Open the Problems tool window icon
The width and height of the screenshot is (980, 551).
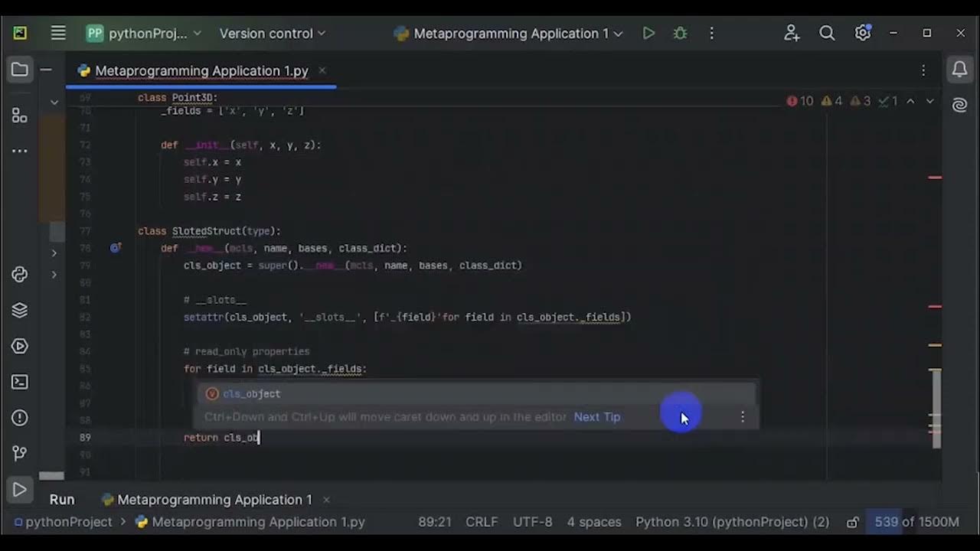pyautogui.click(x=20, y=418)
